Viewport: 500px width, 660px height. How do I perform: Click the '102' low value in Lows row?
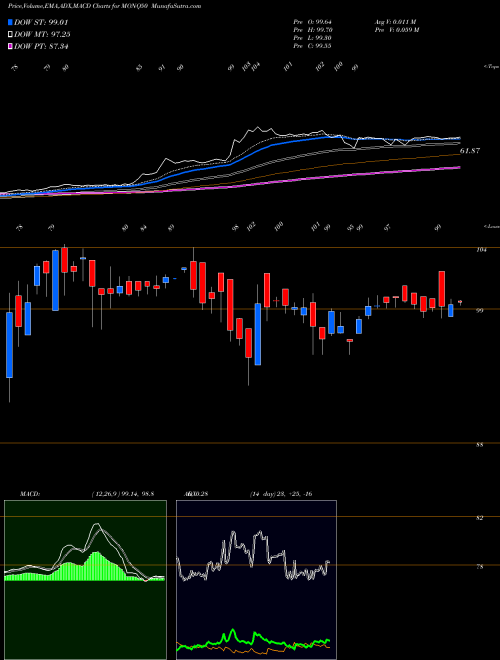[251, 226]
